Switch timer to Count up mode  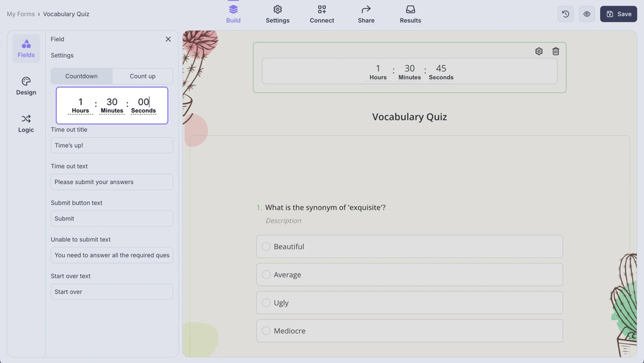pyautogui.click(x=142, y=76)
